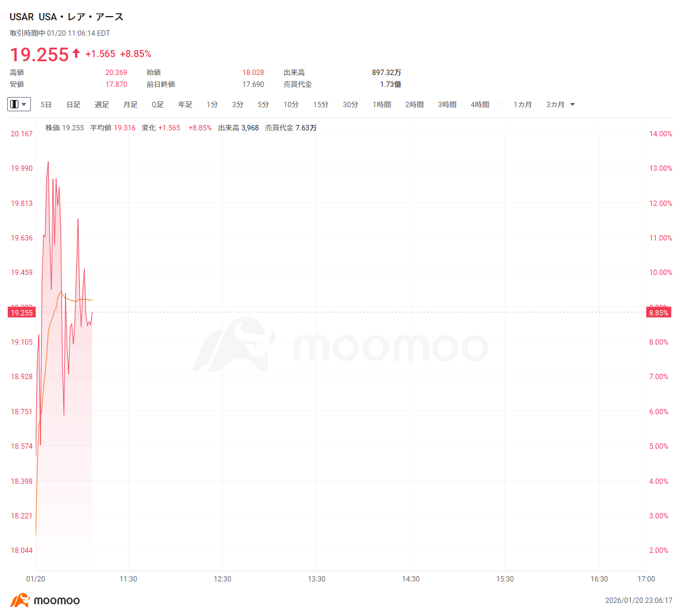Click the moomoo logo at bottom left
This screenshot has height=616, width=682.
[45, 600]
